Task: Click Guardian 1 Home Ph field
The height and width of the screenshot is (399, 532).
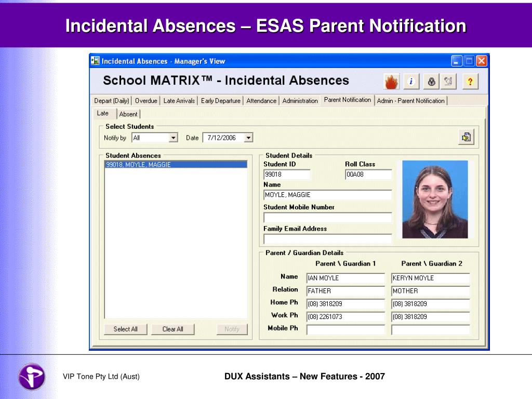Action: coord(345,304)
